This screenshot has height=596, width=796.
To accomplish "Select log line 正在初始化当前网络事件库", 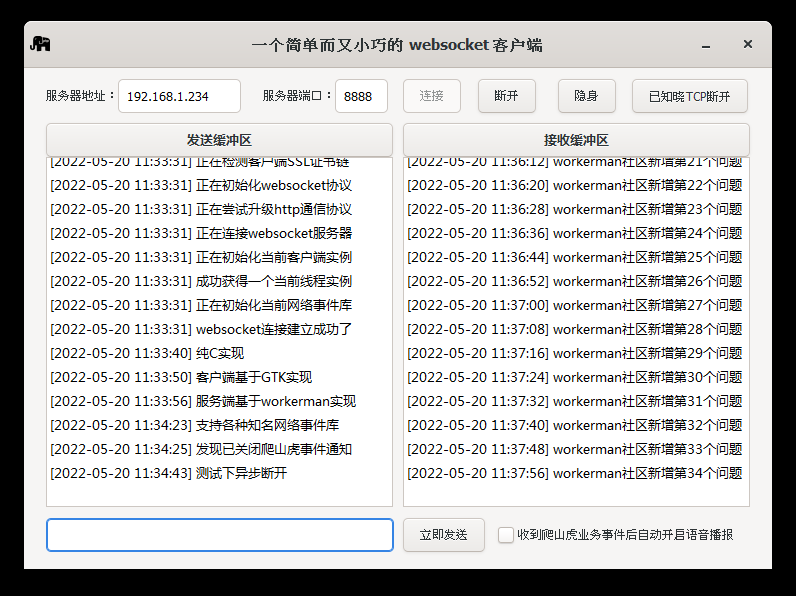I will point(201,305).
